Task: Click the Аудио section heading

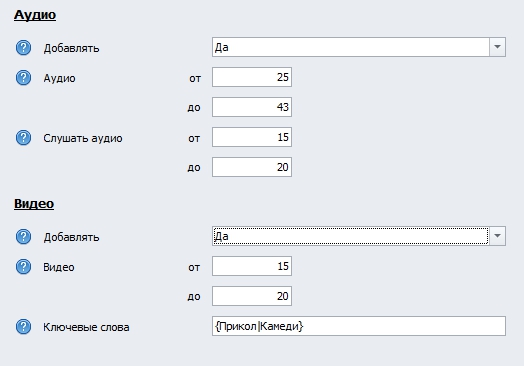Action: pos(35,15)
